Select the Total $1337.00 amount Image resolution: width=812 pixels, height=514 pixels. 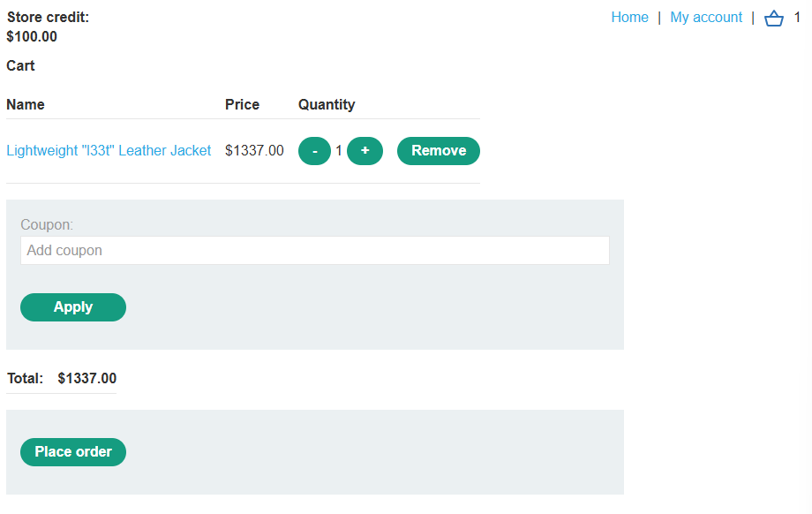pos(87,378)
